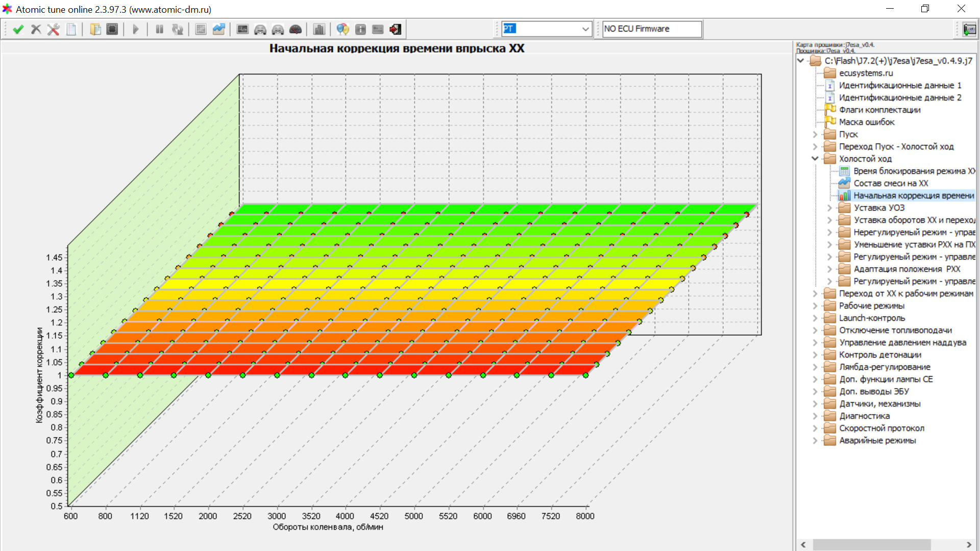This screenshot has height=551, width=980.
Task: Collapse the Холостой ход folder
Action: pos(815,159)
